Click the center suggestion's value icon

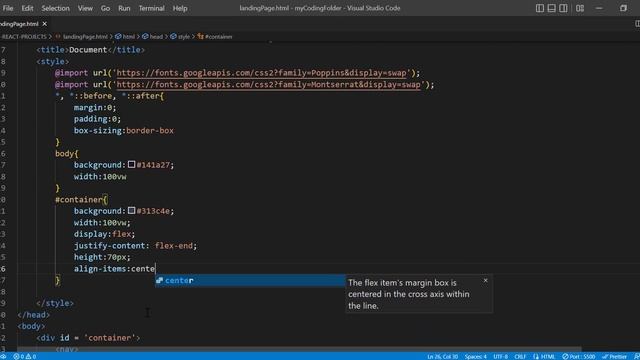pyautogui.click(x=160, y=280)
